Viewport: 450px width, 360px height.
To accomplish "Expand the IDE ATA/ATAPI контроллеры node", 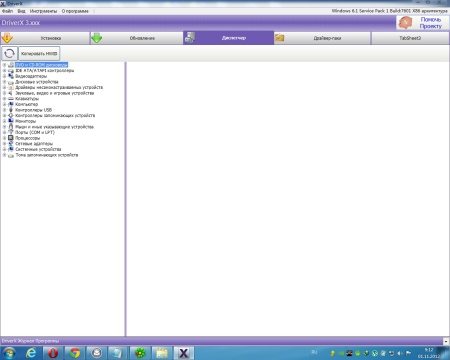I will pos(4,70).
